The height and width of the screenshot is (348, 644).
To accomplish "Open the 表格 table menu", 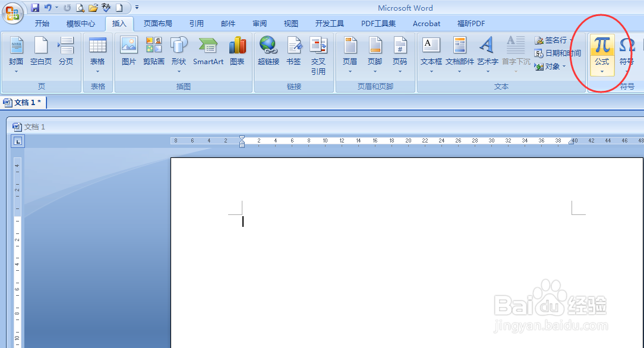I will tap(98, 55).
